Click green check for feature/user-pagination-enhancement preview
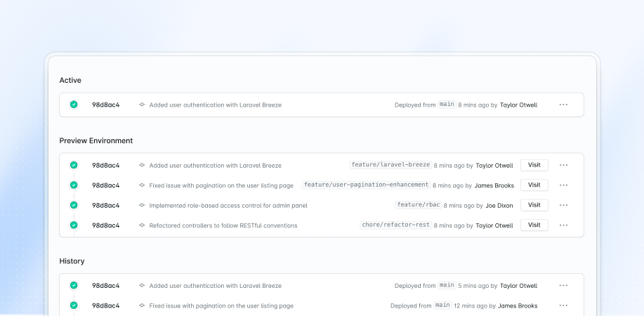The image size is (644, 316). [74, 185]
